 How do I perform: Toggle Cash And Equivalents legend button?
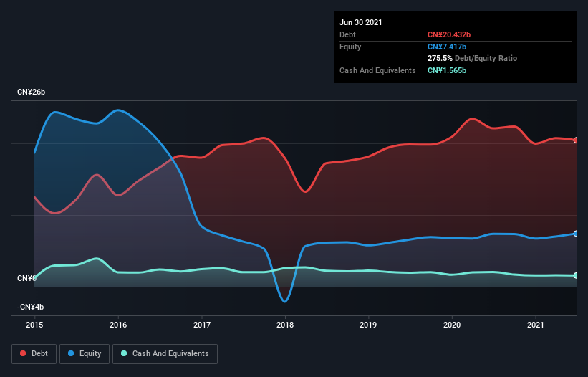(x=165, y=354)
